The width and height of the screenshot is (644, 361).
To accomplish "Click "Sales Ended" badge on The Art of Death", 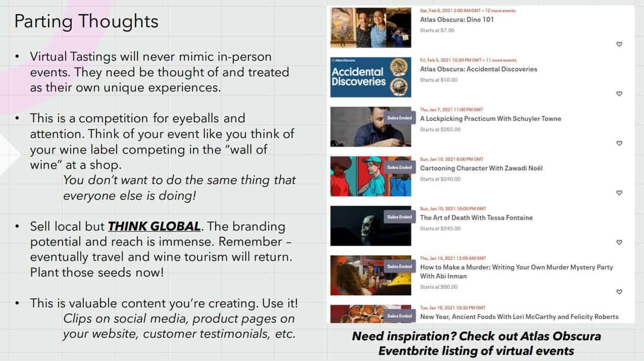I will [x=399, y=217].
